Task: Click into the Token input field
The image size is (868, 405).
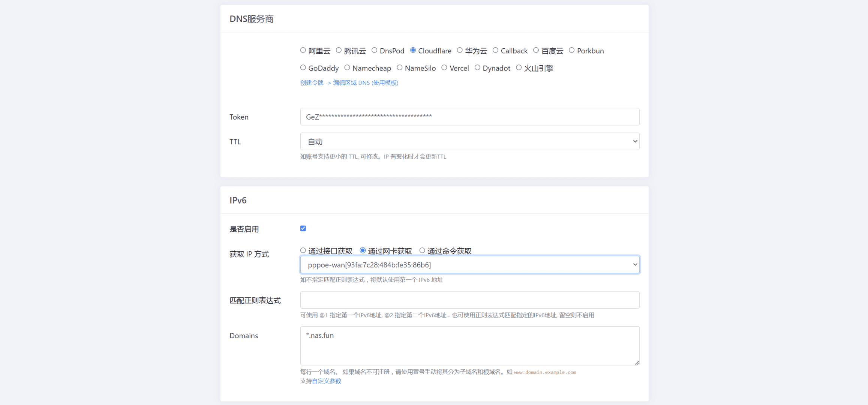Action: (469, 117)
